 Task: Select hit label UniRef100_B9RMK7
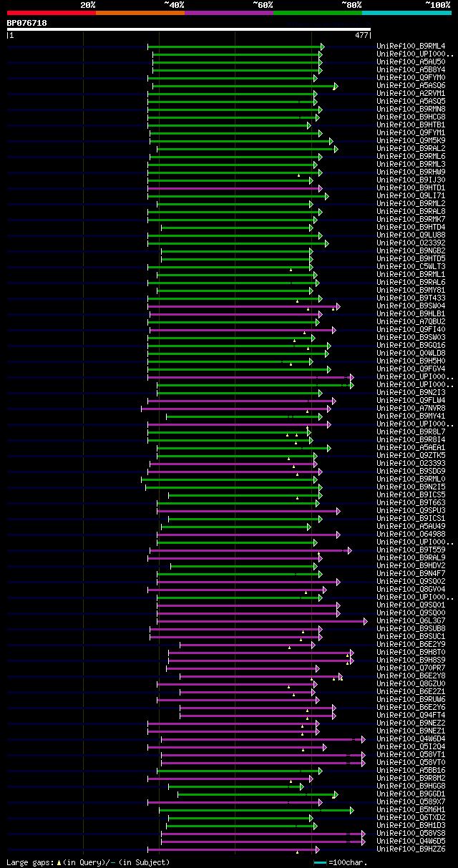[411, 220]
